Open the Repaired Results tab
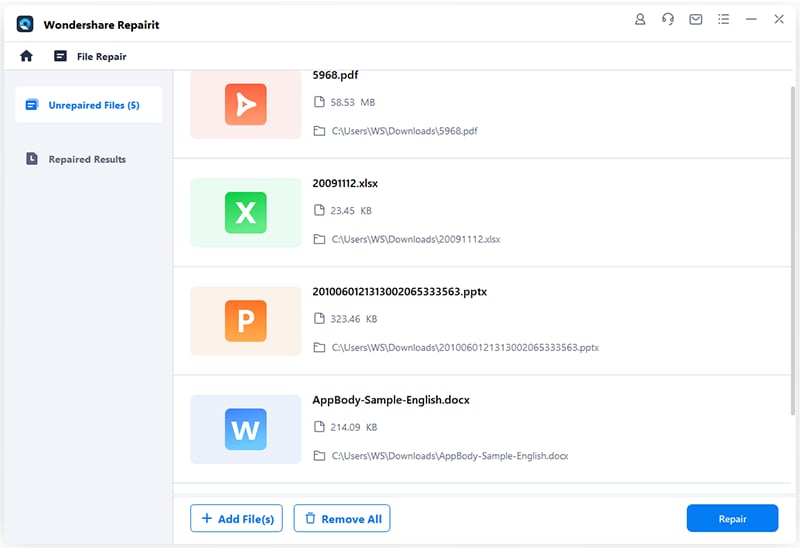This screenshot has height=550, width=800. click(89, 159)
